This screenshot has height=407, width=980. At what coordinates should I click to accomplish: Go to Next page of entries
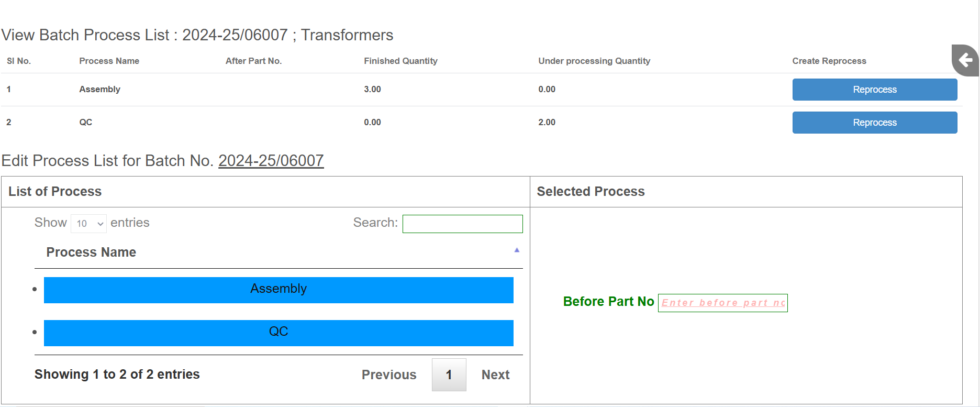495,375
